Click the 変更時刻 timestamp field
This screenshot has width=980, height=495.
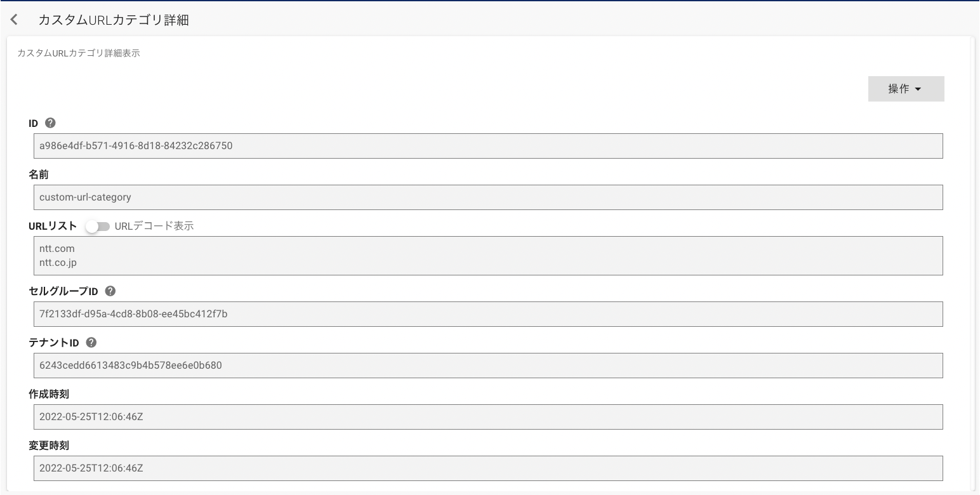click(487, 468)
